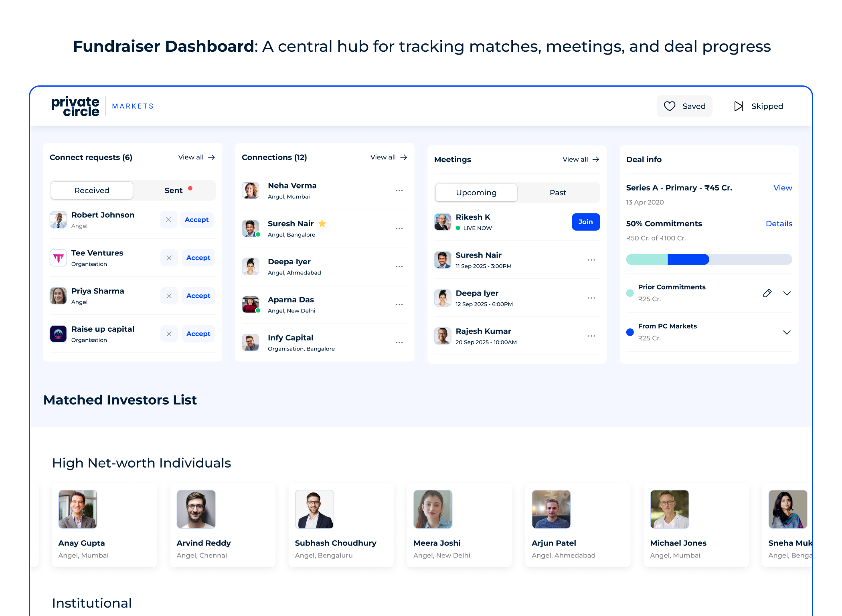Open Subhash Choudhury investor card

click(x=341, y=525)
